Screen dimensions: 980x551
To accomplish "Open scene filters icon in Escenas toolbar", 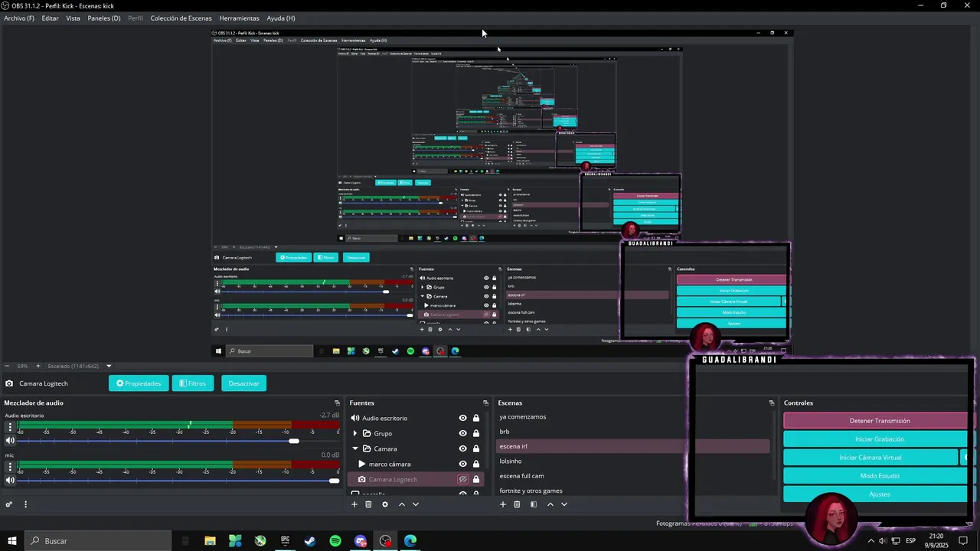I will (x=534, y=504).
